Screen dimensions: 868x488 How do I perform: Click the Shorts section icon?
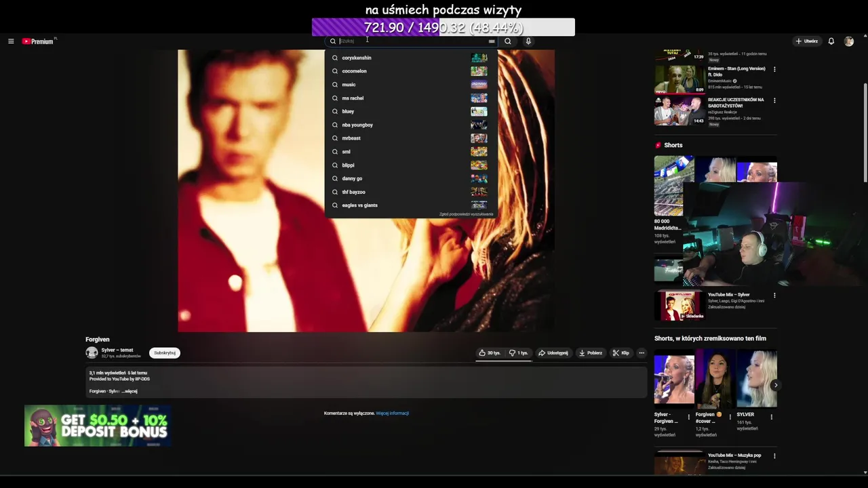click(x=658, y=145)
